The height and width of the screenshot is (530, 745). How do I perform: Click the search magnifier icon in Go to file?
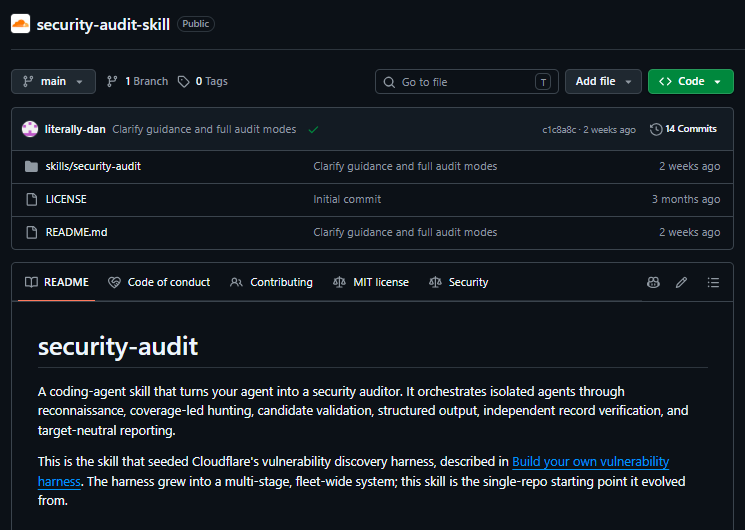click(x=389, y=82)
